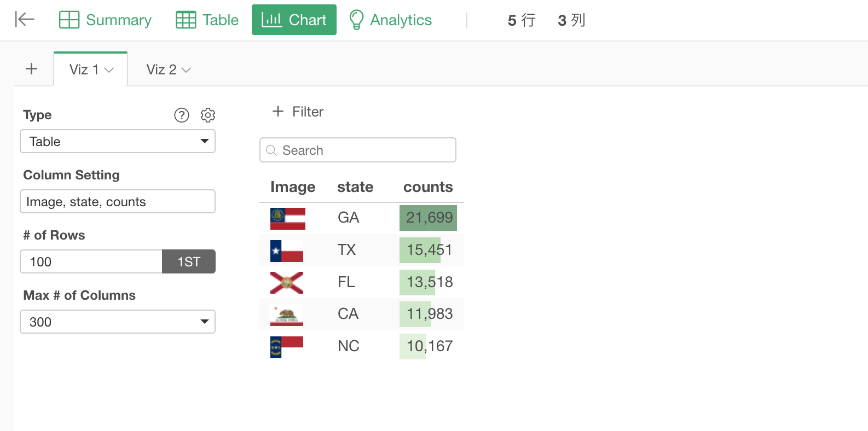Viewport: 868px width, 431px height.
Task: Open the Max # of Columns dropdown
Action: click(x=118, y=322)
